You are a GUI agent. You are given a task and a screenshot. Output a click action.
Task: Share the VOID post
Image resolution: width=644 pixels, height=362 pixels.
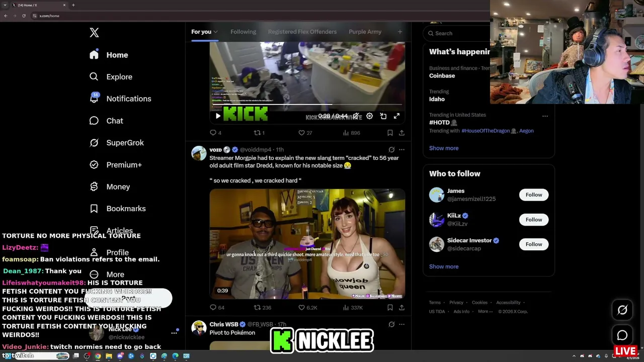click(401, 307)
